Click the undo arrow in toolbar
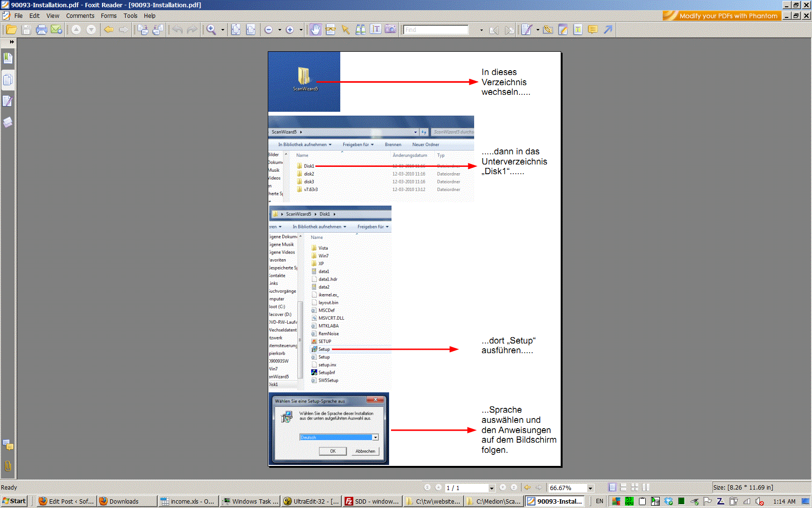The image size is (812, 508). [178, 30]
